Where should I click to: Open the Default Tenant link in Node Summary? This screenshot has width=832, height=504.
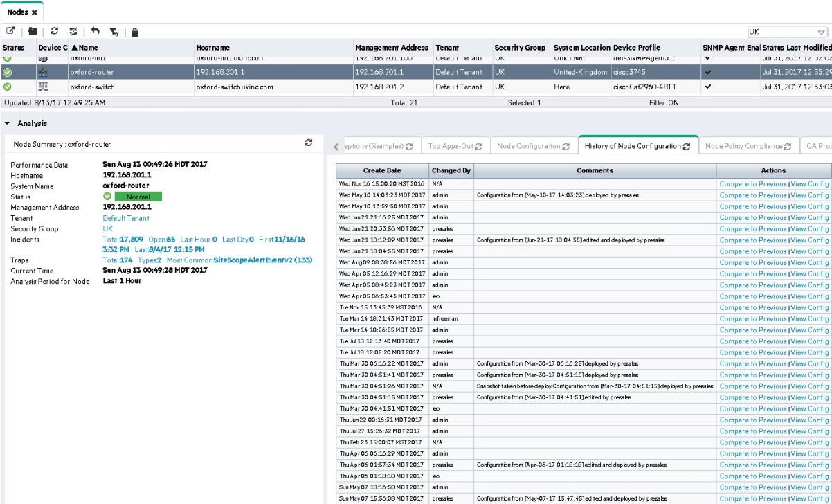tap(125, 218)
